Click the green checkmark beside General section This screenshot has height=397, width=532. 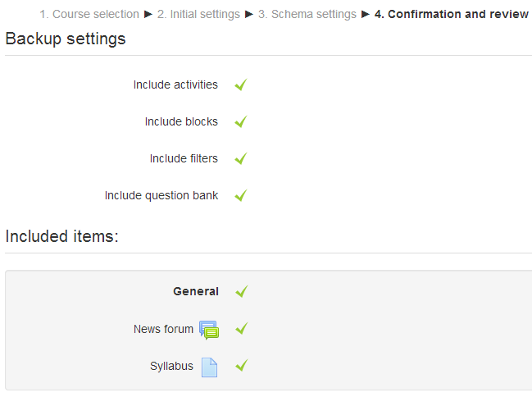pyautogui.click(x=240, y=291)
